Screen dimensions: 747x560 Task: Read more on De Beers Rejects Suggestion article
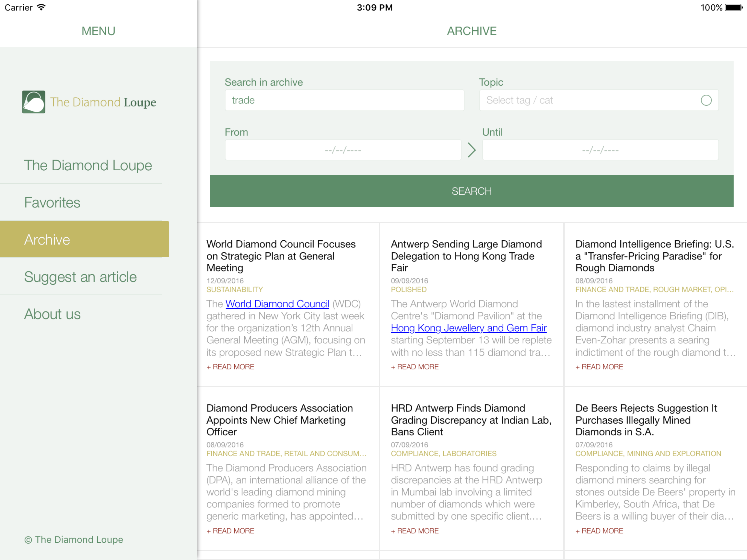599,531
